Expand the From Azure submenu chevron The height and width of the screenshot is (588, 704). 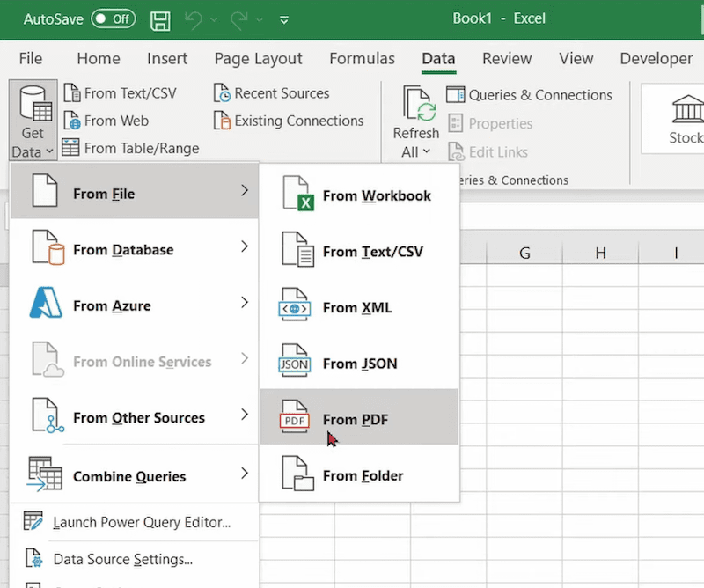point(245,302)
